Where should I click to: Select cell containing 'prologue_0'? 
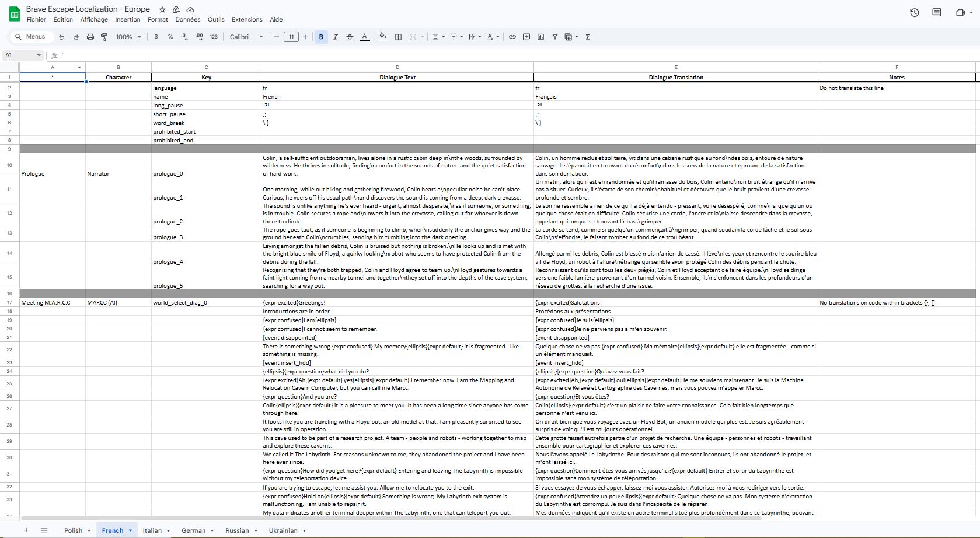click(206, 166)
